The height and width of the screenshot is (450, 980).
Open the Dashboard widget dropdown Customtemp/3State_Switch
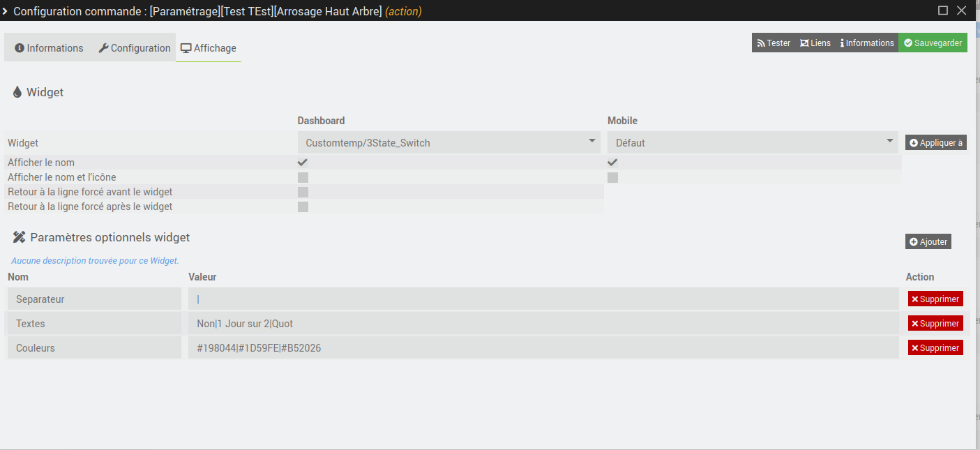(448, 142)
